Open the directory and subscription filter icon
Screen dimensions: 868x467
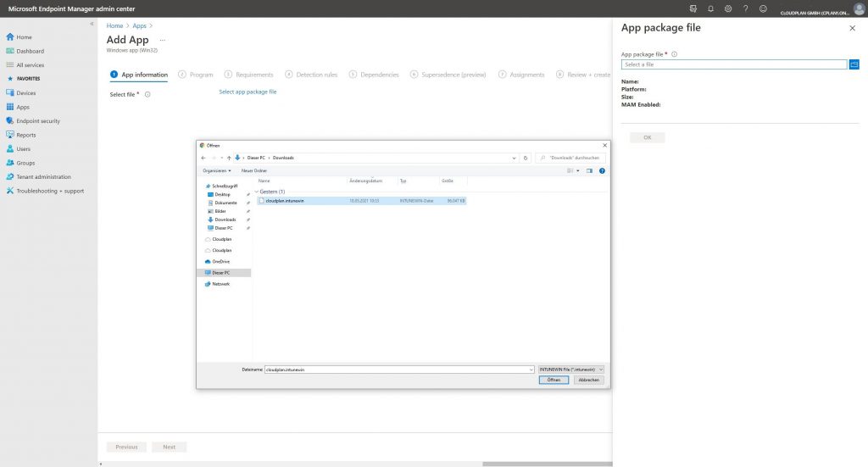click(693, 8)
